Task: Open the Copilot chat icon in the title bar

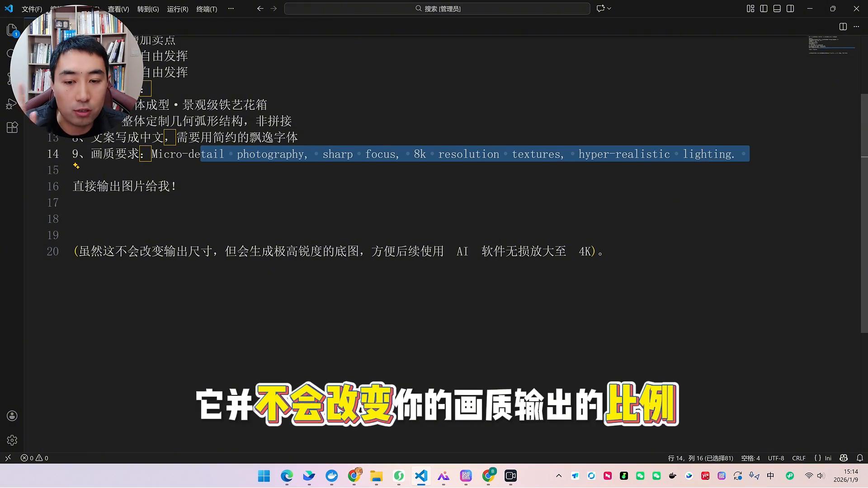Action: click(x=600, y=9)
